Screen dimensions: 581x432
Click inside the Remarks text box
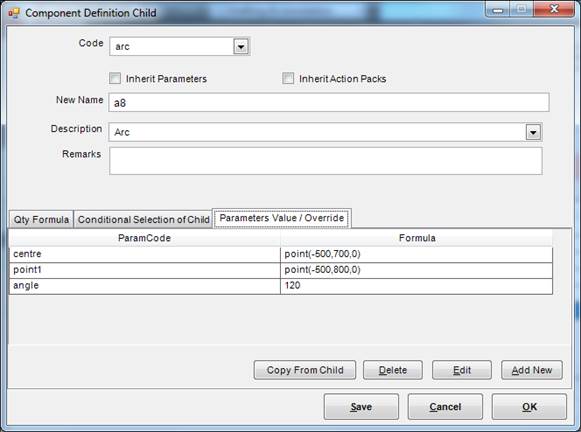[x=326, y=161]
